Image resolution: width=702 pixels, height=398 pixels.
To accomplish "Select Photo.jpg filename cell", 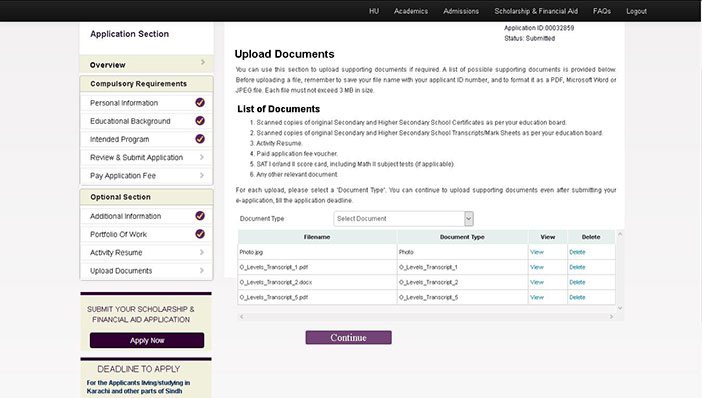I will pyautogui.click(x=317, y=252).
